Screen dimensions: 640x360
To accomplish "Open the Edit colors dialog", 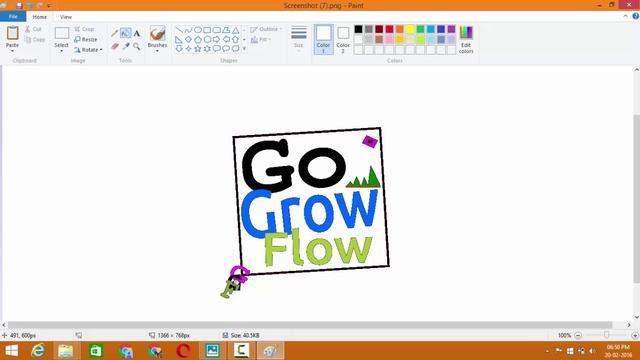I will 466,39.
